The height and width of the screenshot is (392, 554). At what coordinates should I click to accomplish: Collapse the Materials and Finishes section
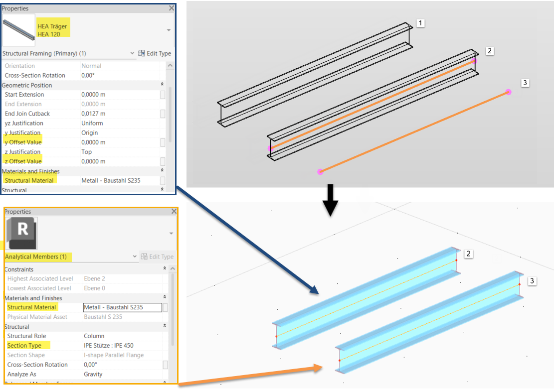point(162,171)
